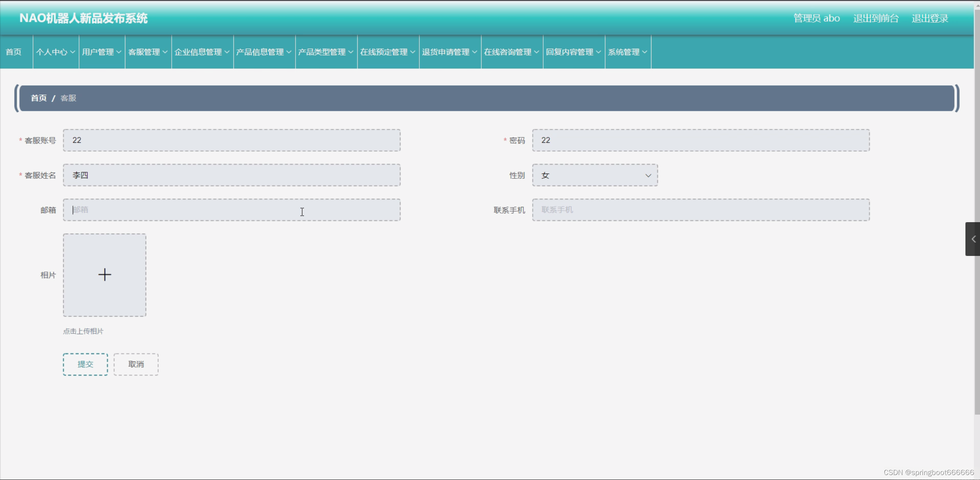The height and width of the screenshot is (480, 980).
Task: Click the 退出到前台 link
Action: [x=876, y=18]
